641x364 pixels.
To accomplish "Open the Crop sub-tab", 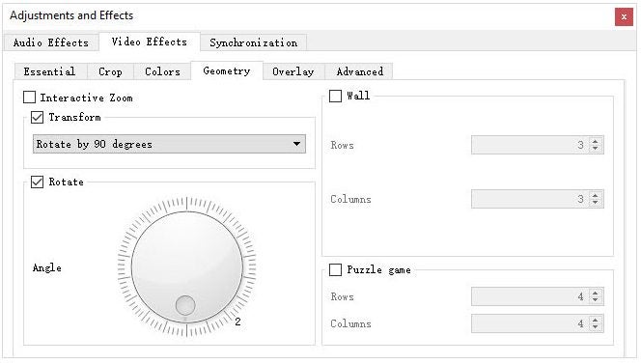I will tap(110, 71).
